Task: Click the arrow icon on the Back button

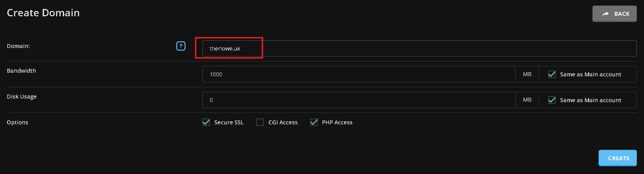Action: pyautogui.click(x=606, y=14)
